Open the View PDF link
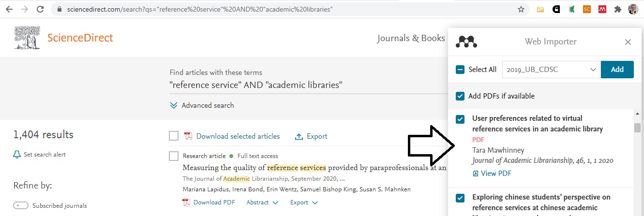 tap(492, 173)
